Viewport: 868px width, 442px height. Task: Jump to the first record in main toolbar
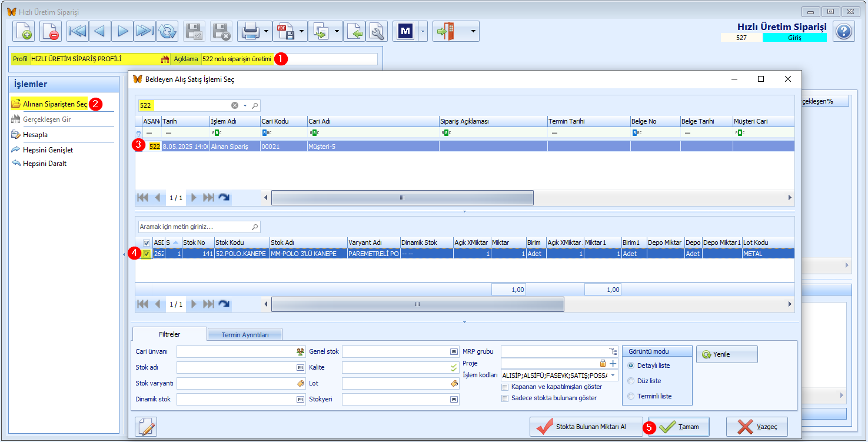pyautogui.click(x=77, y=31)
